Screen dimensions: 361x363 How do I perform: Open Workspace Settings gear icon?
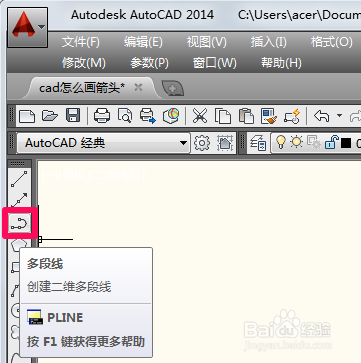202,143
